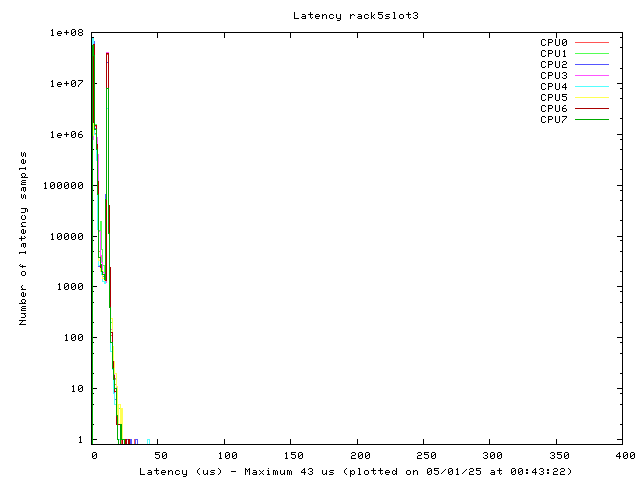
Task: Click the y-axis label '100000'
Action: [x=63, y=186]
